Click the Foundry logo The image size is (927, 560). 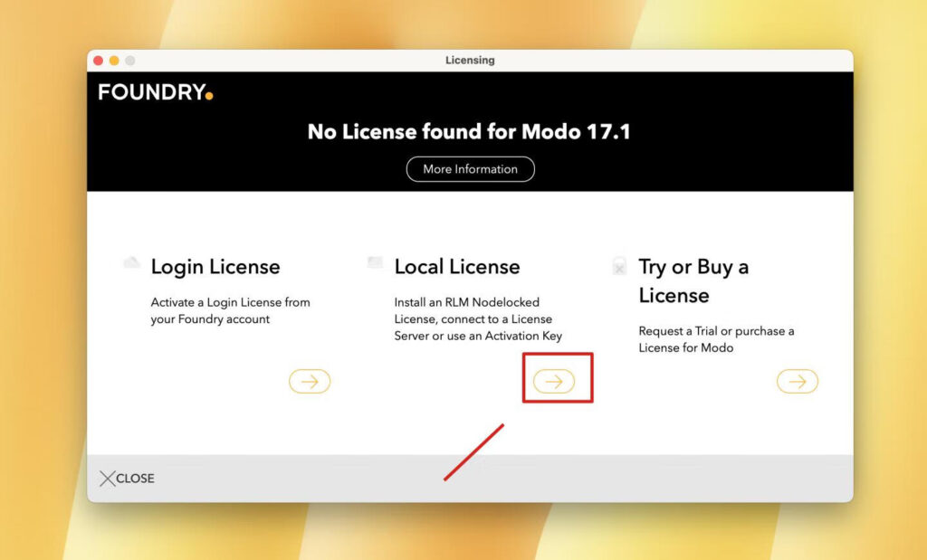(156, 92)
